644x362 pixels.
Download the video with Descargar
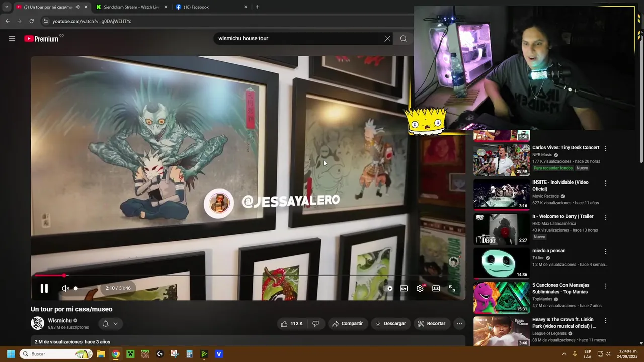tap(390, 324)
